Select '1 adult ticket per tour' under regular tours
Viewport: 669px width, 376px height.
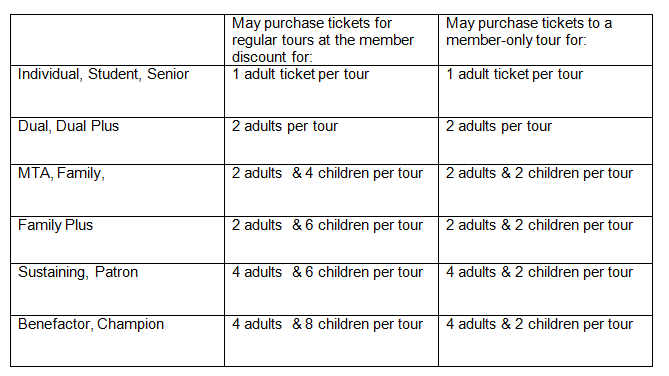click(300, 75)
